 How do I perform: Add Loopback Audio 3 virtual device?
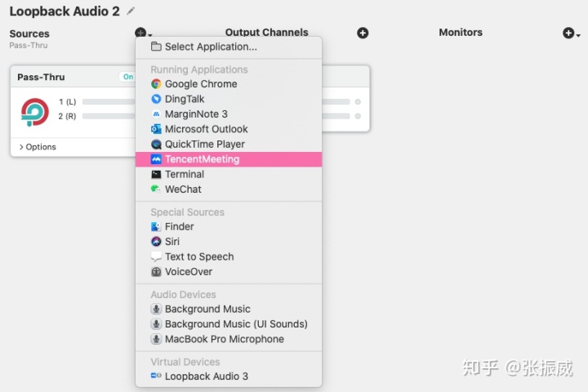click(229, 376)
